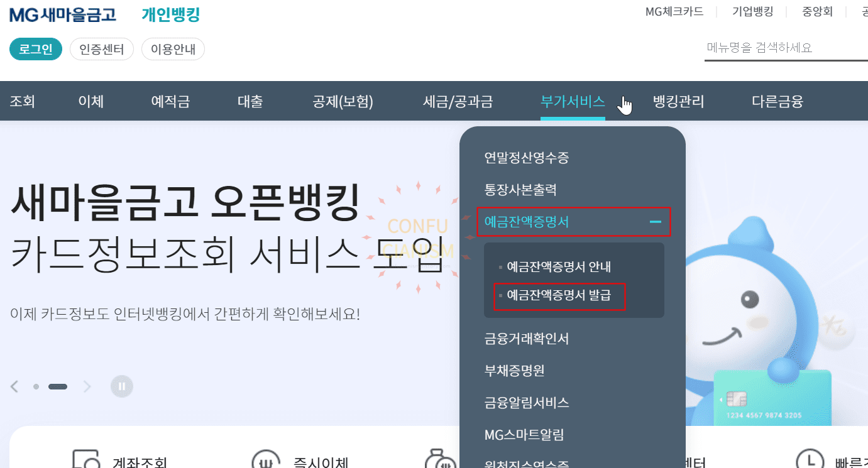The width and height of the screenshot is (868, 468).
Task: Click the 계좌조회 quick menu icon
Action: click(86, 459)
